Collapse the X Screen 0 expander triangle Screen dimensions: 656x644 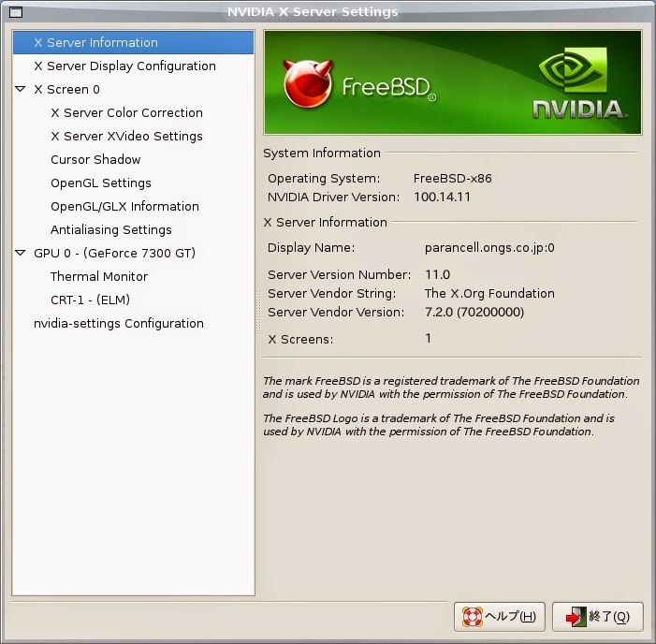pyautogui.click(x=20, y=89)
